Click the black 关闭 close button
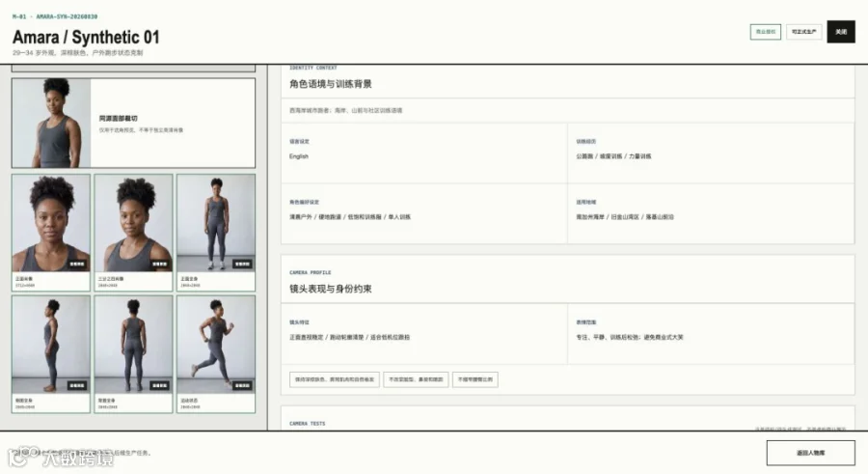 pyautogui.click(x=841, y=32)
